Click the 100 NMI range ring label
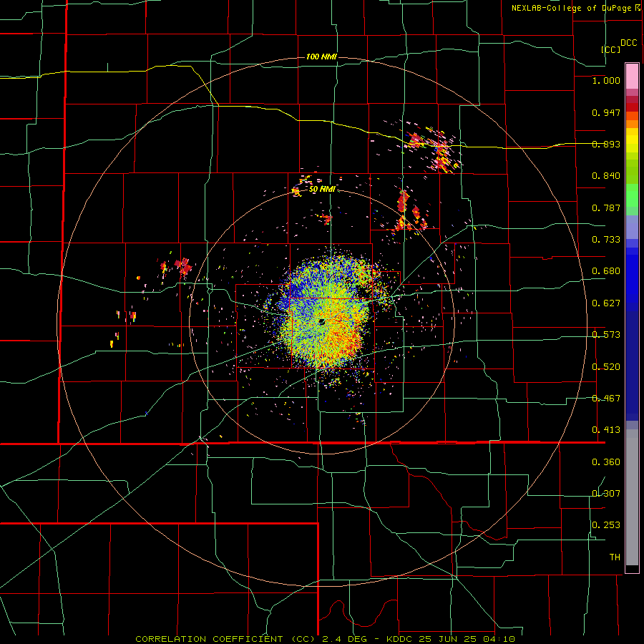Viewport: 644px width, 644px height. (321, 57)
